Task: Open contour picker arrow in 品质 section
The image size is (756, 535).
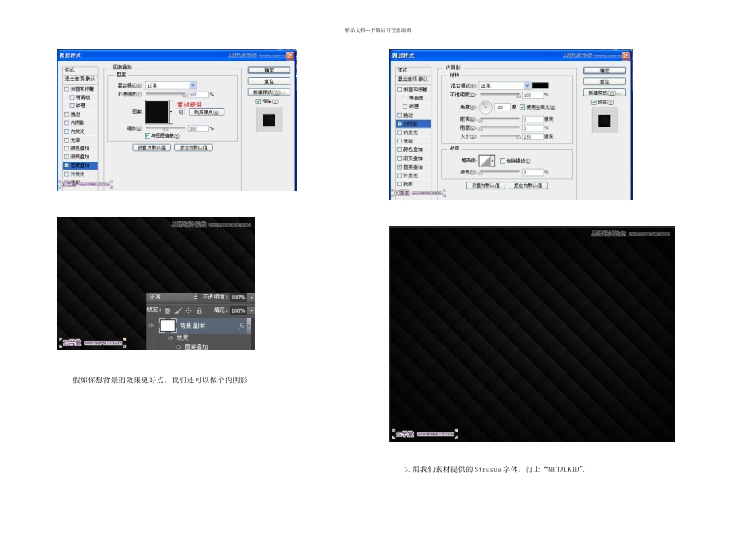Action: coord(493,161)
